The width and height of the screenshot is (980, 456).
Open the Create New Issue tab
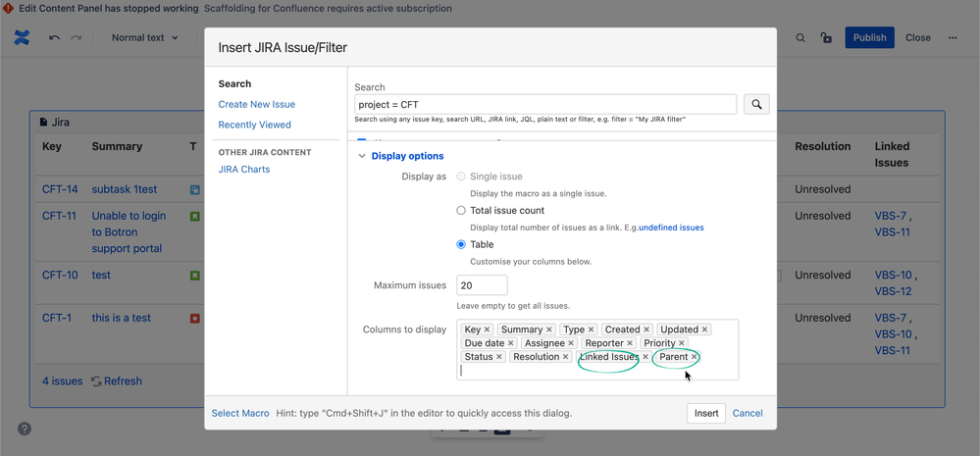pyautogui.click(x=256, y=104)
